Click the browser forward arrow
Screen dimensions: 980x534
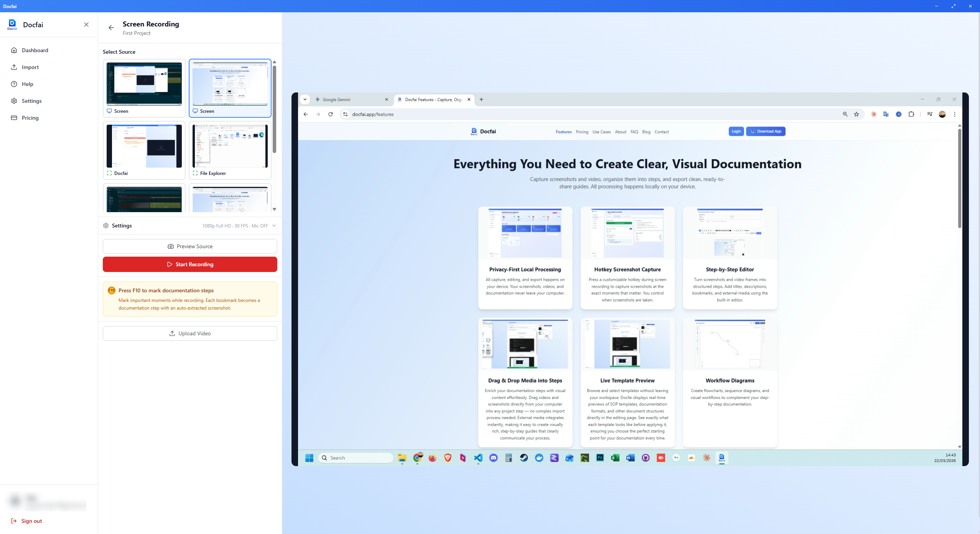[318, 114]
